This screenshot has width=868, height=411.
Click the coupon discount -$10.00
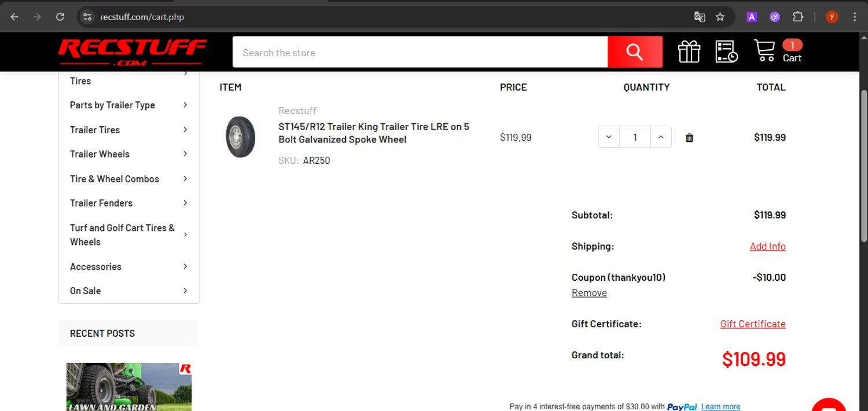[769, 277]
